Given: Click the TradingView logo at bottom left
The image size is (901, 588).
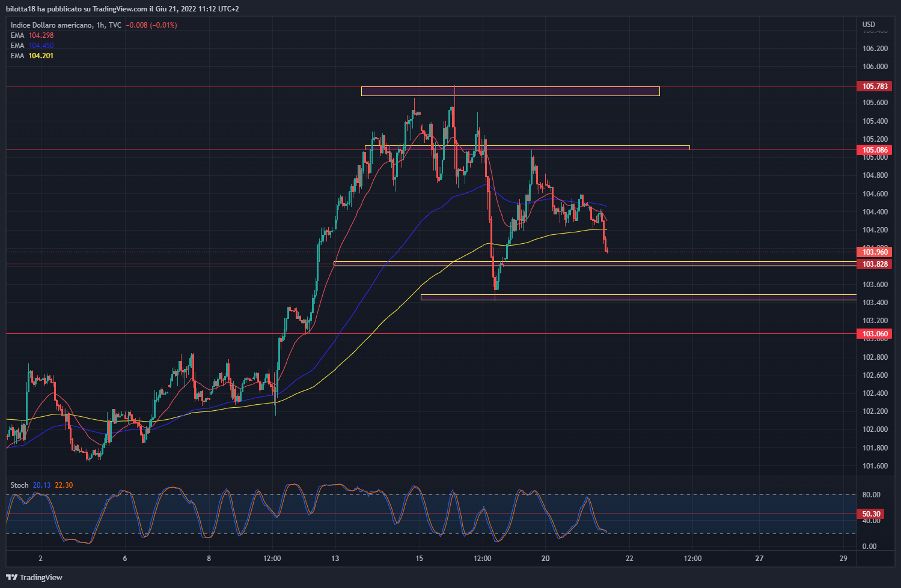Looking at the screenshot, I should [34, 577].
